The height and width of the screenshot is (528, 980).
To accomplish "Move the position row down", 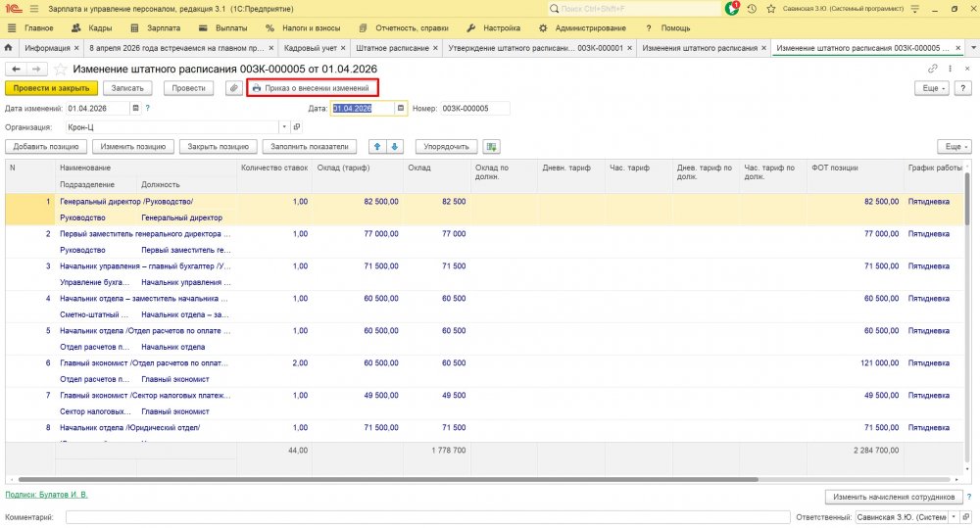I will (394, 146).
